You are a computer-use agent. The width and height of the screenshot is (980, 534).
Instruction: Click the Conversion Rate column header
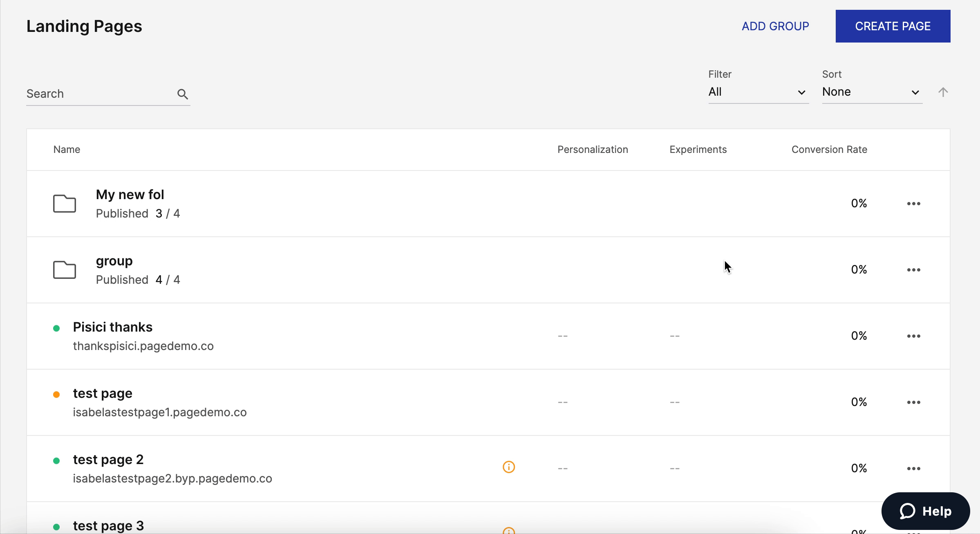click(x=829, y=150)
